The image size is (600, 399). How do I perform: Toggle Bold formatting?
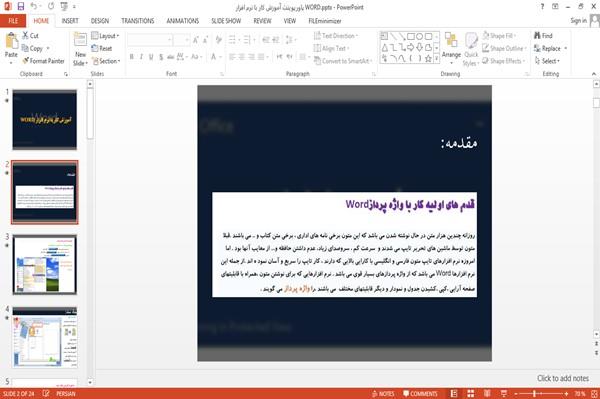tap(132, 57)
